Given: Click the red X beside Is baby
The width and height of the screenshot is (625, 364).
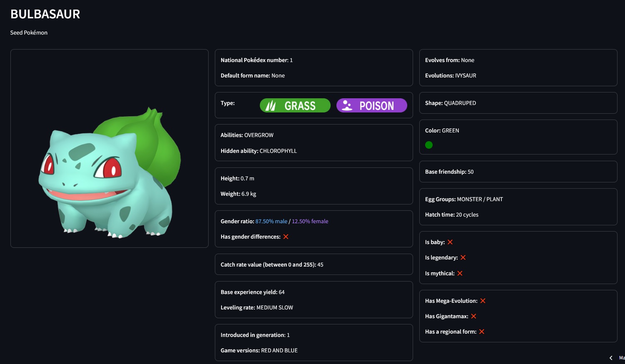Looking at the screenshot, I should pos(450,242).
